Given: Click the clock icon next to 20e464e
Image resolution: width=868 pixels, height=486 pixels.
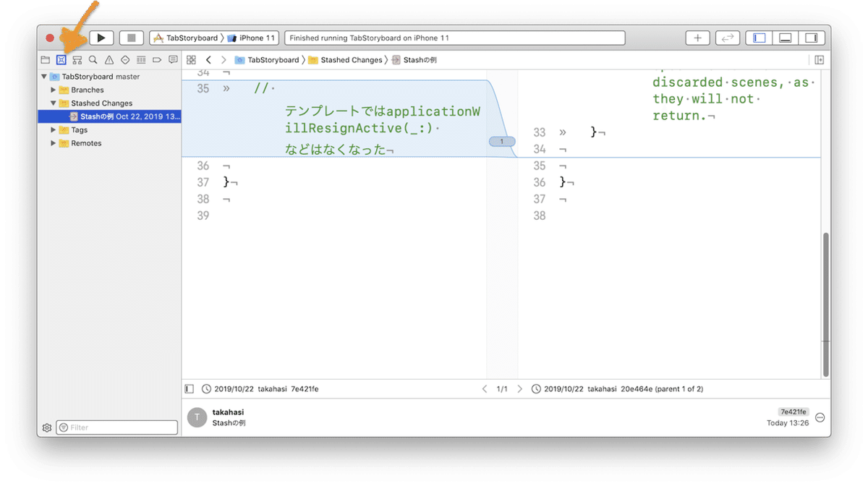Looking at the screenshot, I should point(536,389).
